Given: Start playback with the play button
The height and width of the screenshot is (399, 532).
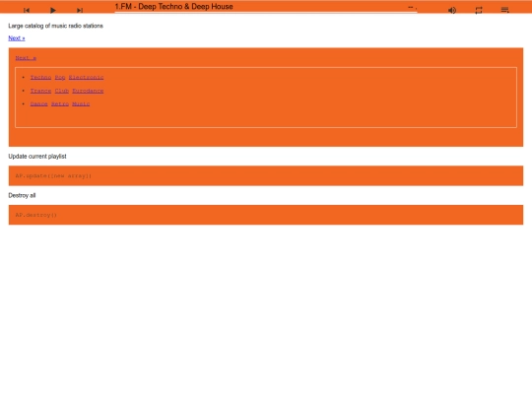Looking at the screenshot, I should pyautogui.click(x=53, y=10).
